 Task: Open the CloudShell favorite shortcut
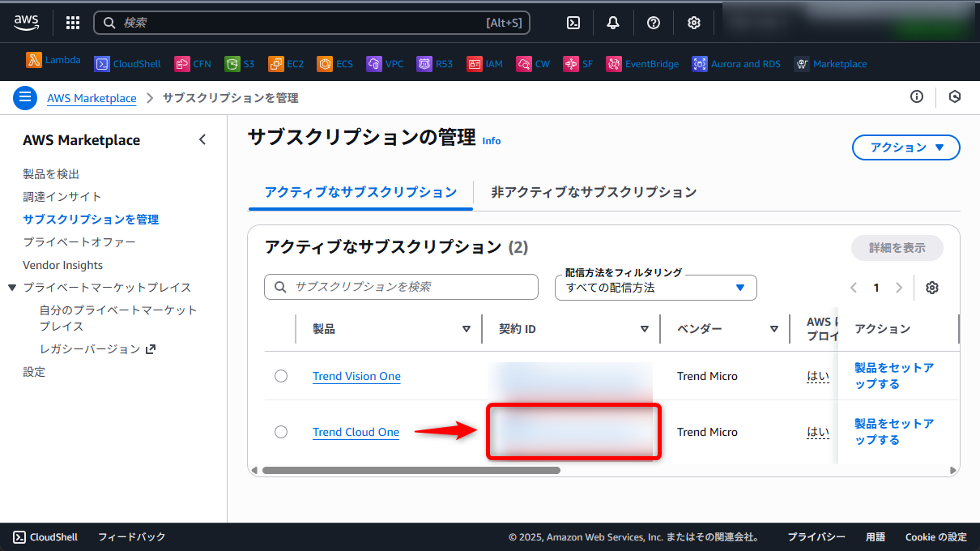pos(127,64)
